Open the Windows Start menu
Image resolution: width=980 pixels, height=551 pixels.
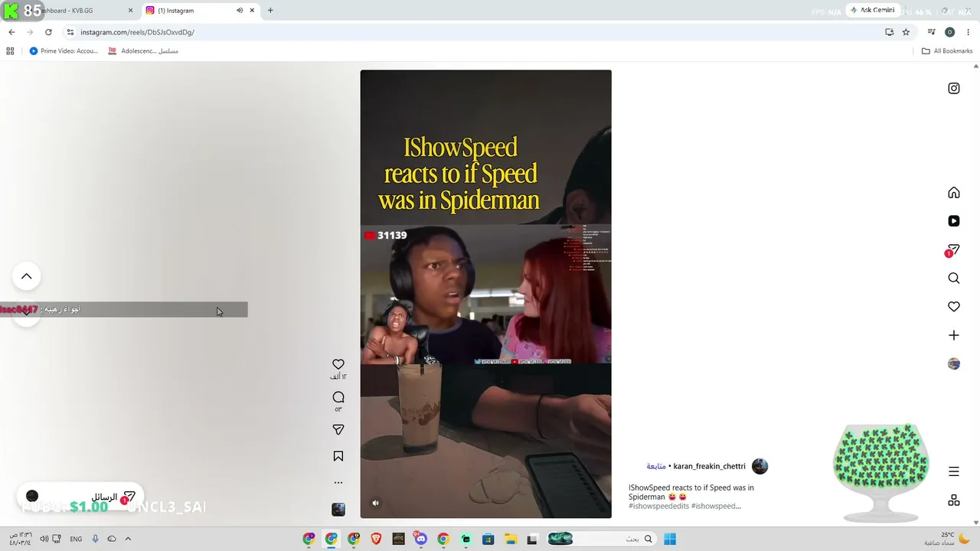[670, 539]
